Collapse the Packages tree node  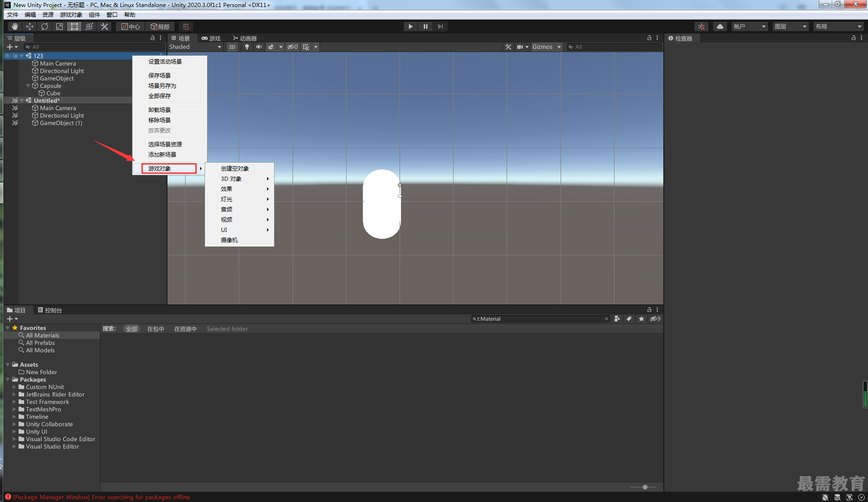(x=8, y=380)
